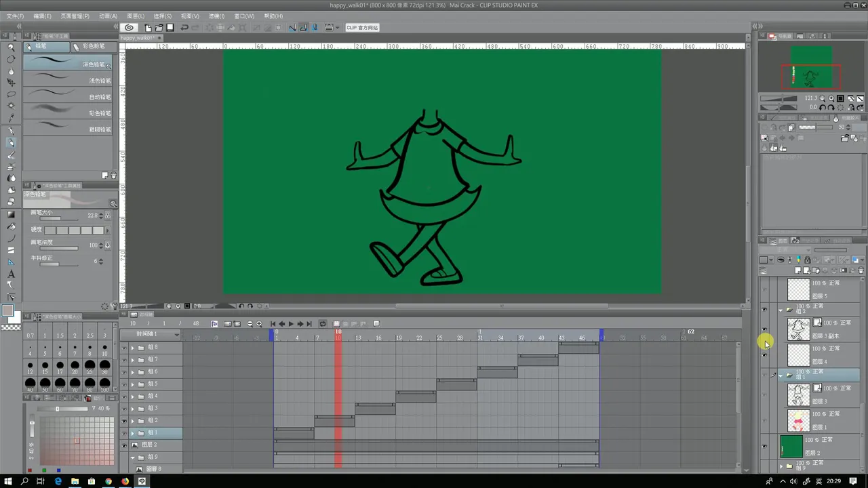Collapse folder 组 1 in layer panel
Screen dimensions: 868x488
tap(781, 375)
